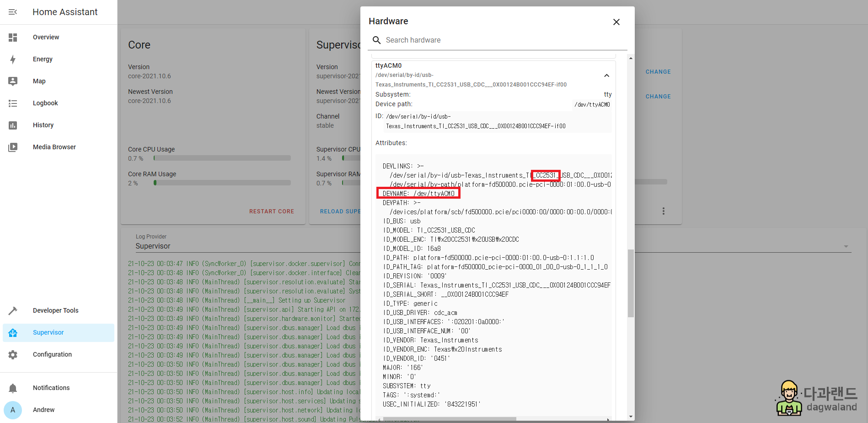Click the Channel stable value
868x423 pixels.
tap(325, 126)
